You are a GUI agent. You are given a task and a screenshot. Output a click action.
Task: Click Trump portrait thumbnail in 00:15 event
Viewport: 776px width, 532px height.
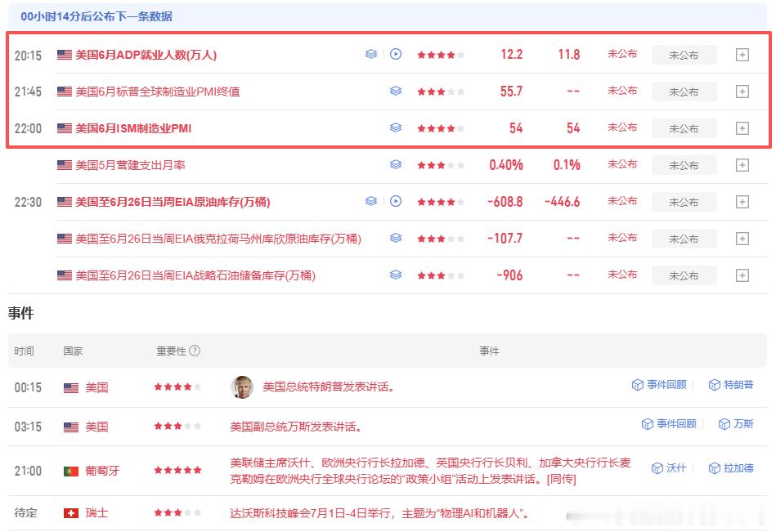242,387
